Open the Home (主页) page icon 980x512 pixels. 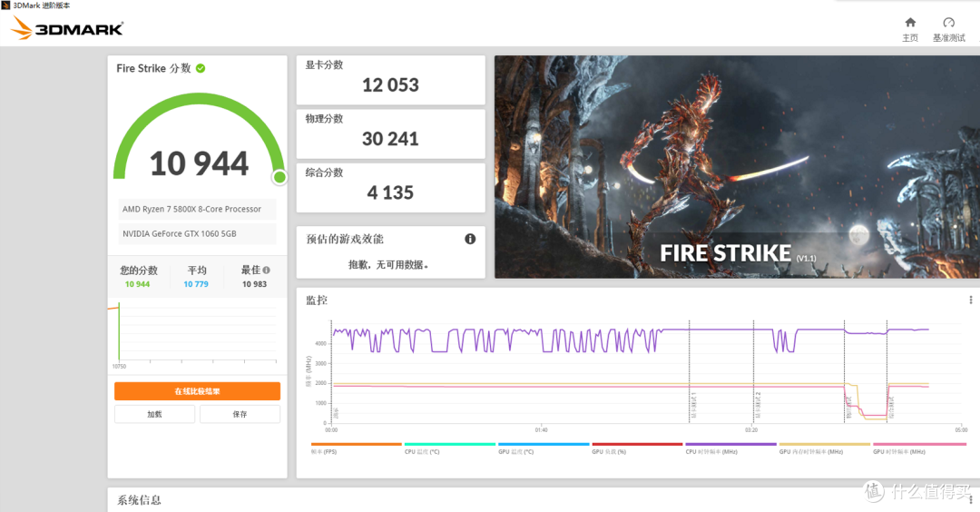910,23
